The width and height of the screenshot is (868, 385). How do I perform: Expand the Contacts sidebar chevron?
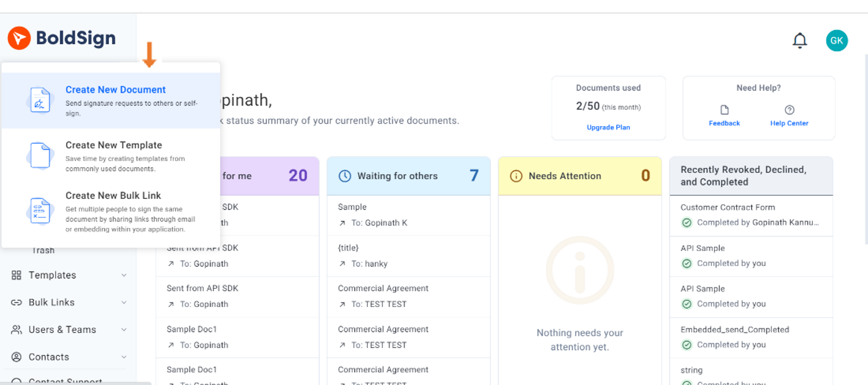click(x=124, y=357)
